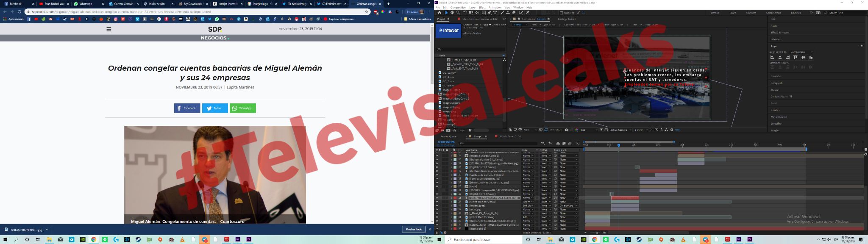This screenshot has height=244, width=868.
Task: Bookmark this page with the star icon
Action: (x=366, y=12)
